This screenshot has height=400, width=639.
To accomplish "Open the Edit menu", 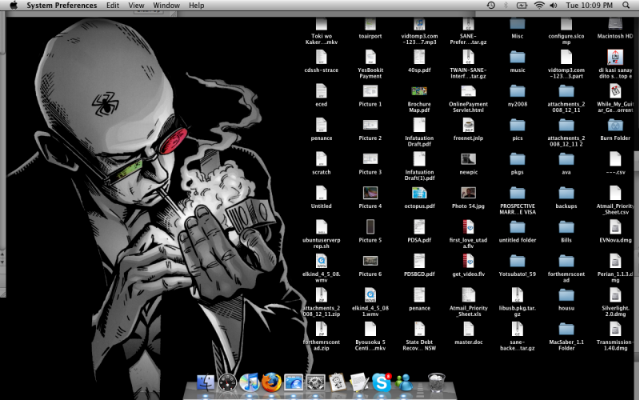I will pyautogui.click(x=112, y=5).
